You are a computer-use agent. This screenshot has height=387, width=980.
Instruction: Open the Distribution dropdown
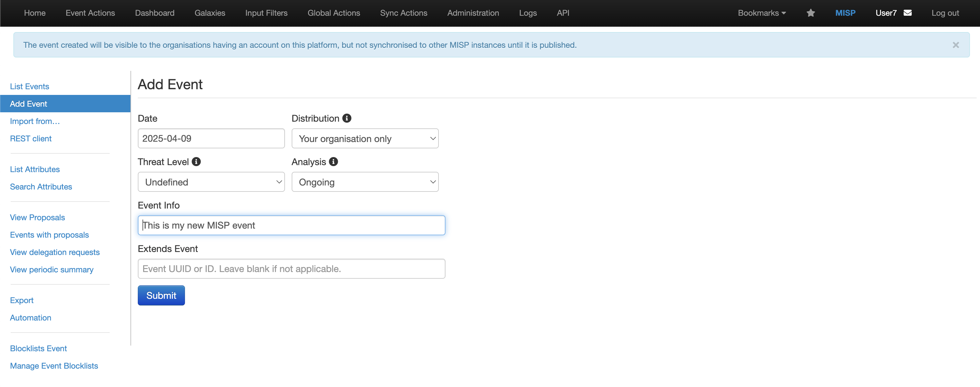[x=365, y=138]
